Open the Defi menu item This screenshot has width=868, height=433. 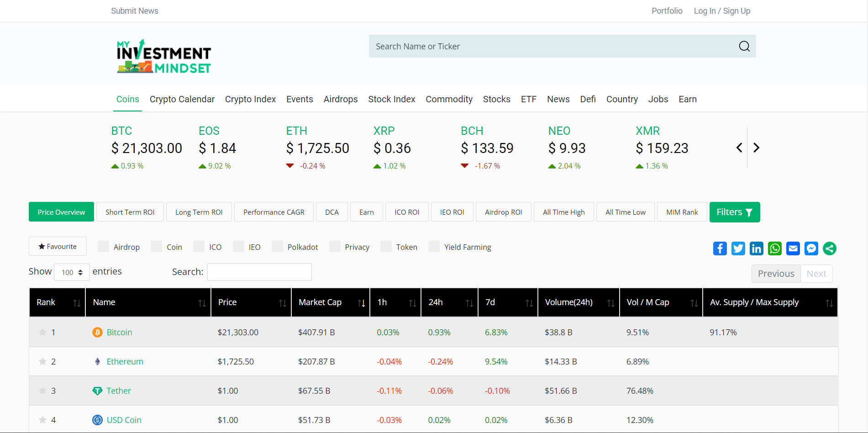pyautogui.click(x=588, y=99)
